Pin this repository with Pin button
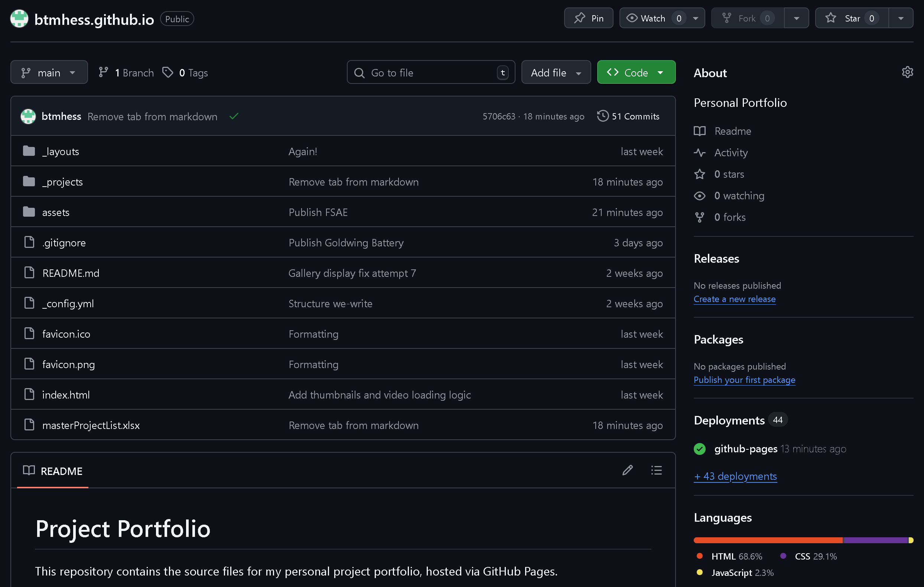 point(588,18)
